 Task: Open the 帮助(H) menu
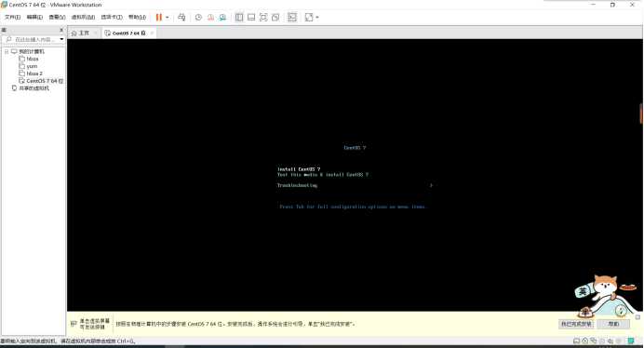click(x=137, y=17)
